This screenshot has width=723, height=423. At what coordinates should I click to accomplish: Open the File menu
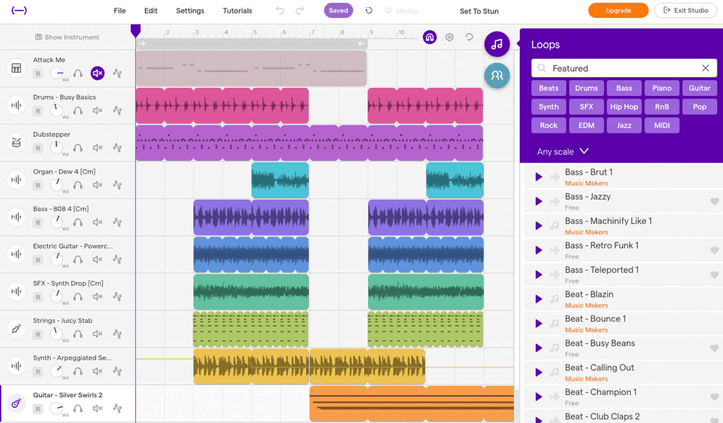click(x=120, y=11)
